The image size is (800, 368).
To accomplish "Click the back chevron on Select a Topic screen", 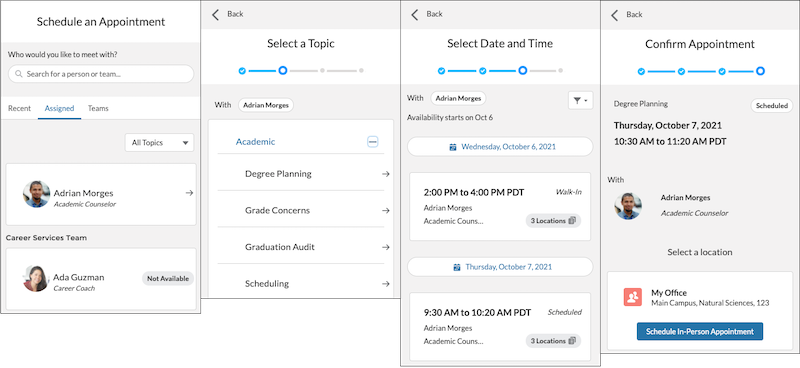I will [x=215, y=14].
